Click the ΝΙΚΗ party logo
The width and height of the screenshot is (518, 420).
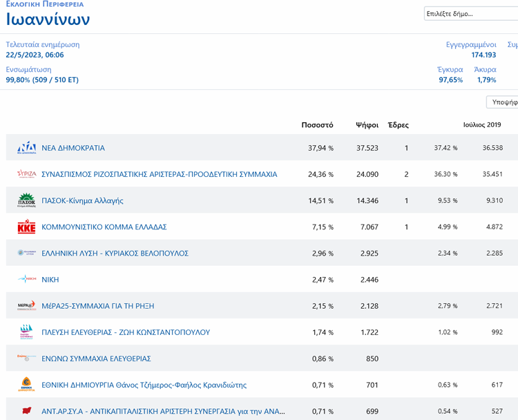coord(26,280)
